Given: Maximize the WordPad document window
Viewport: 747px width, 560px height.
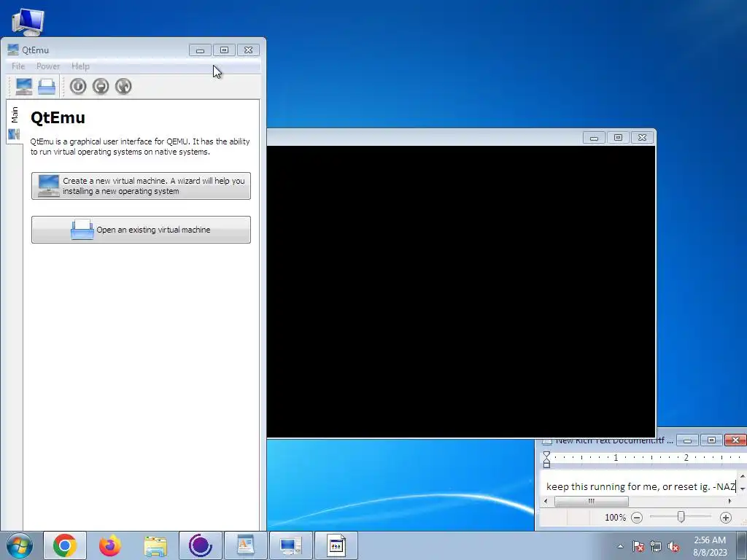Looking at the screenshot, I should [711, 440].
